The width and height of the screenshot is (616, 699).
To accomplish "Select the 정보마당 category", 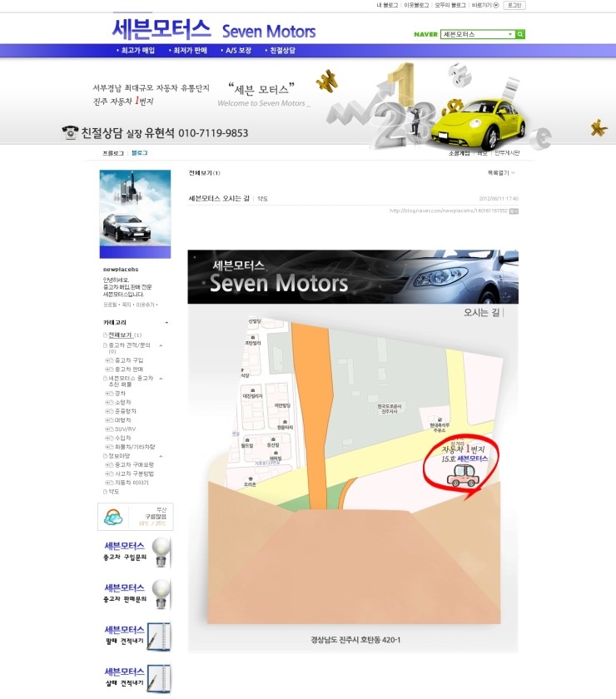I will click(x=119, y=456).
